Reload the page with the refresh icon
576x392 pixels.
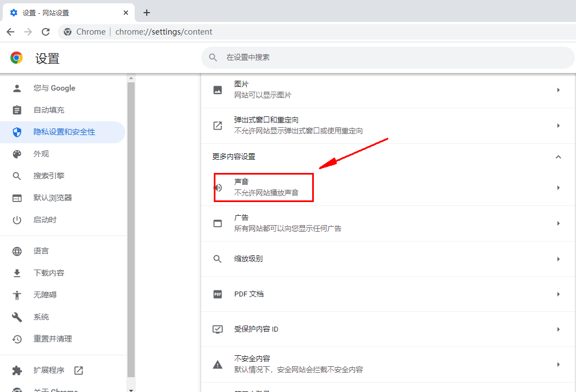pos(46,32)
